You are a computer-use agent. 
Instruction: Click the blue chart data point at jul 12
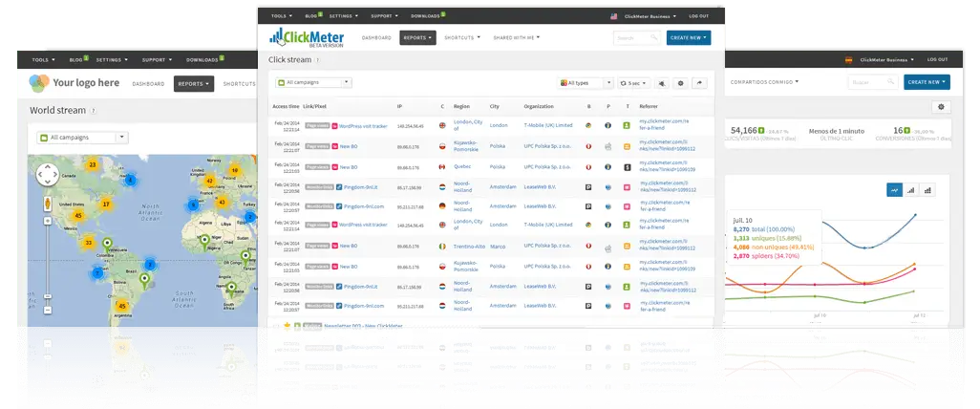[x=916, y=215]
